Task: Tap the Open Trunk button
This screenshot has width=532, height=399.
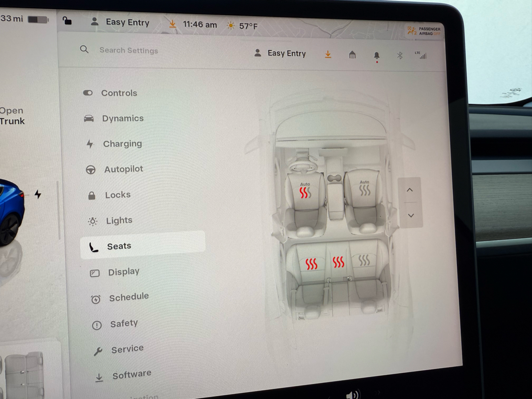Action: [x=12, y=116]
